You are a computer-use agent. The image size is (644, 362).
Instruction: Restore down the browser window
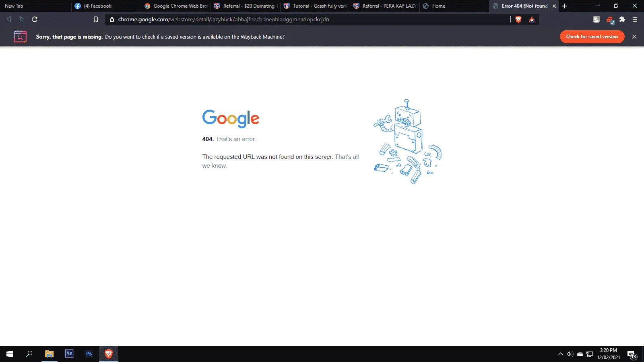[616, 6]
